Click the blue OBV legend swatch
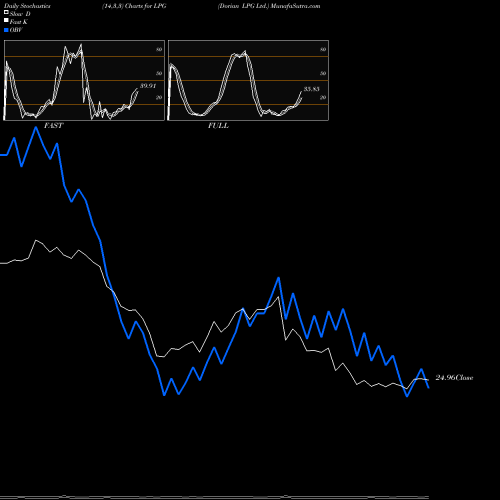 pos(6,30)
